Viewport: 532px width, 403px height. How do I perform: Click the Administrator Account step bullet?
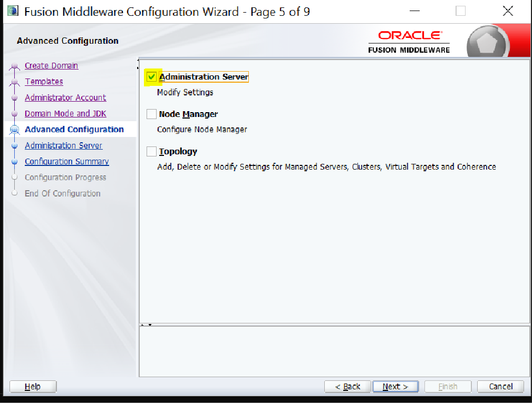[x=15, y=98]
